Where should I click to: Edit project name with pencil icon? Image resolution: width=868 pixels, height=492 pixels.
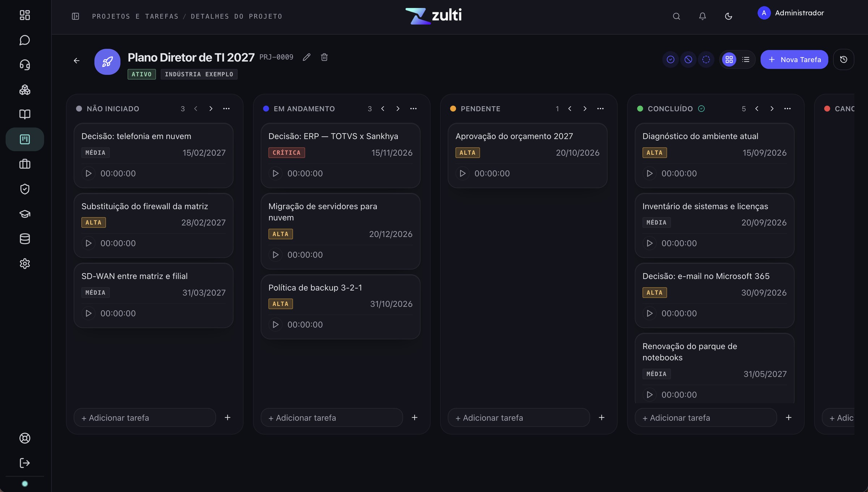tap(307, 57)
